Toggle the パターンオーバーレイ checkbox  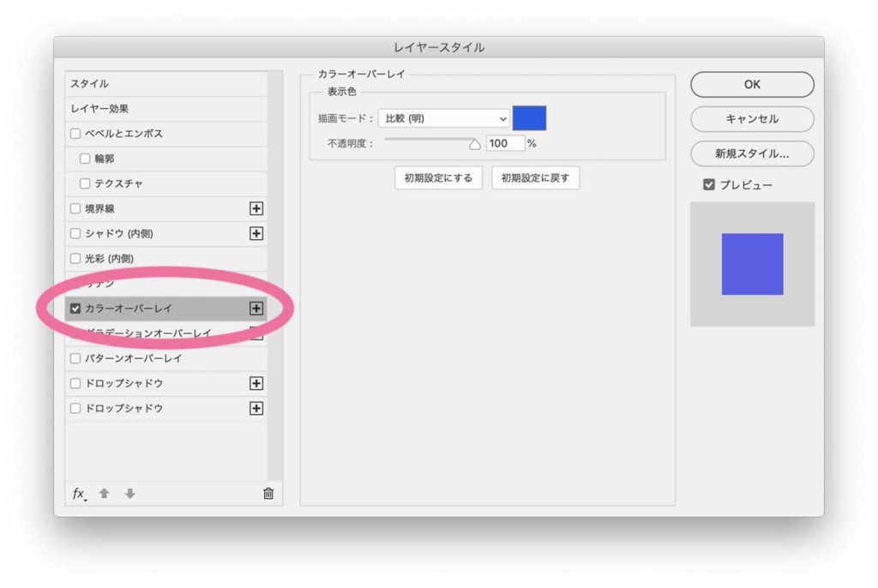coord(75,358)
